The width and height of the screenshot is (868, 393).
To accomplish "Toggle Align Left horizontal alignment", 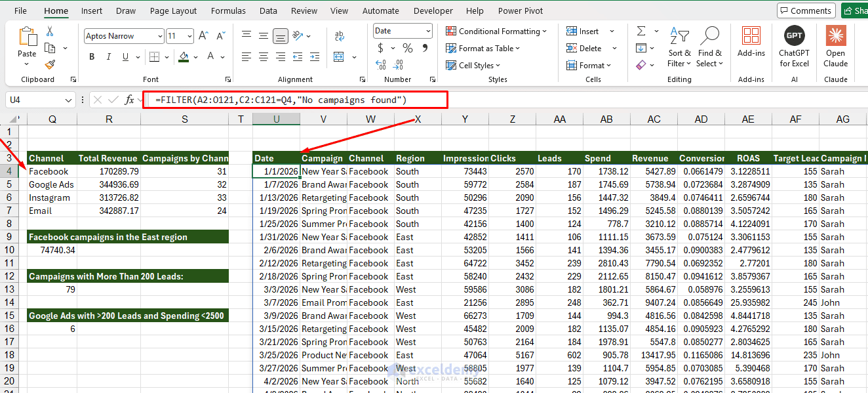I will pyautogui.click(x=246, y=57).
